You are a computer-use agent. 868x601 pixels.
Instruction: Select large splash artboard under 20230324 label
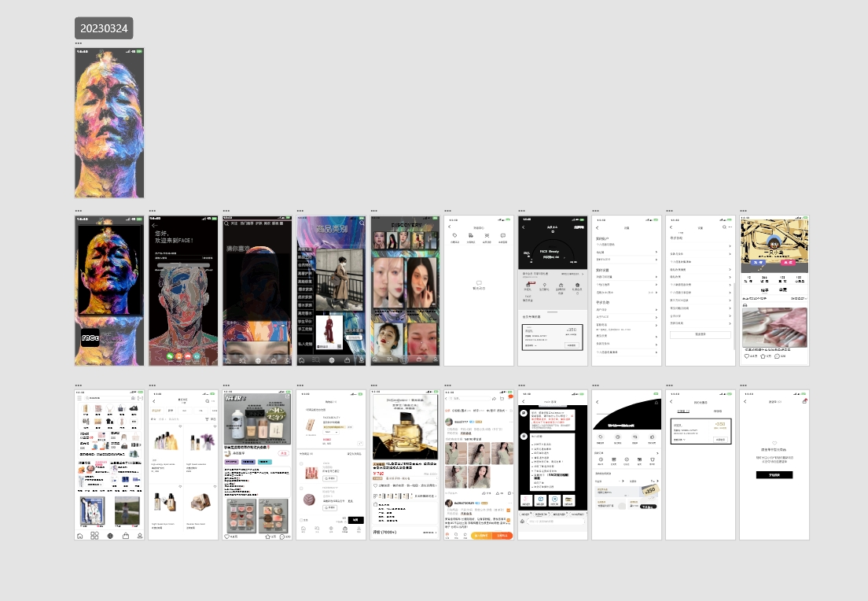click(x=109, y=123)
